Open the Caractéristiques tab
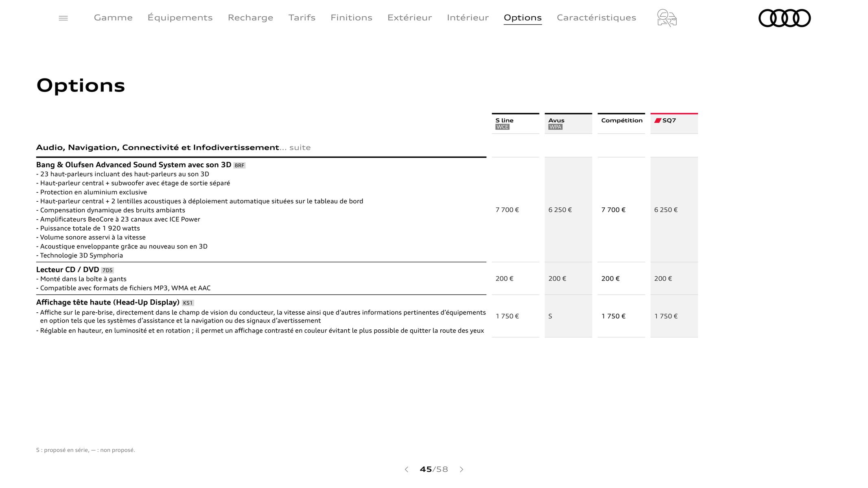 click(596, 17)
